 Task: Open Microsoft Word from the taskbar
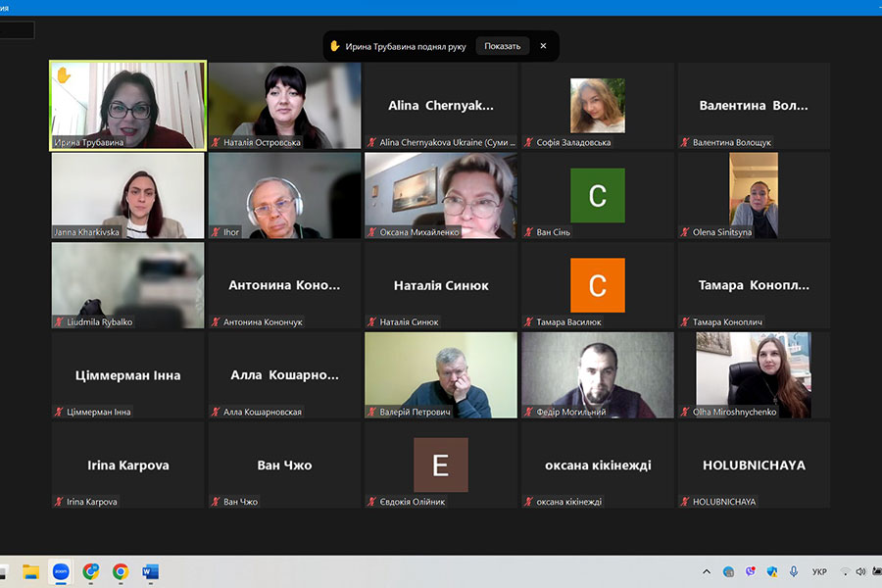click(150, 572)
